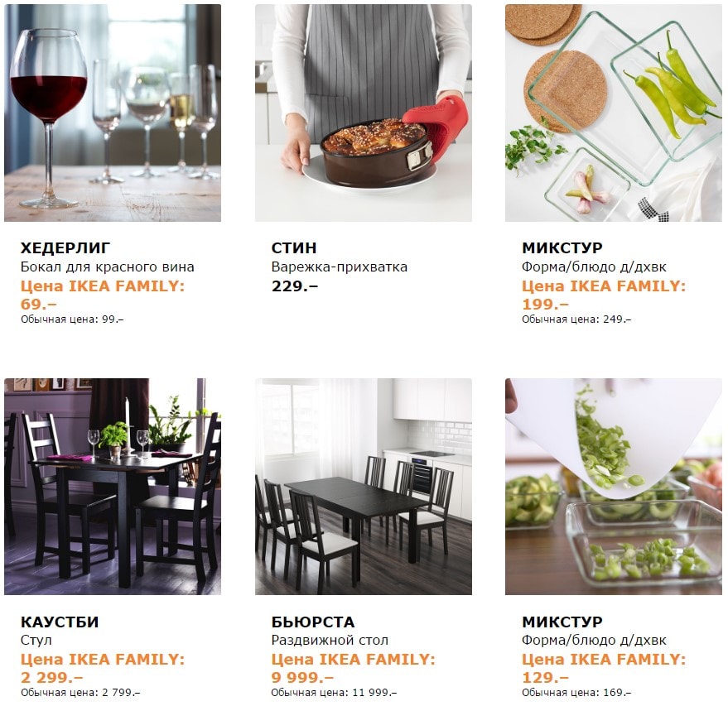Screen dimensions: 728x706
Task: Select the 'Стул' product description
Action: tap(36, 641)
